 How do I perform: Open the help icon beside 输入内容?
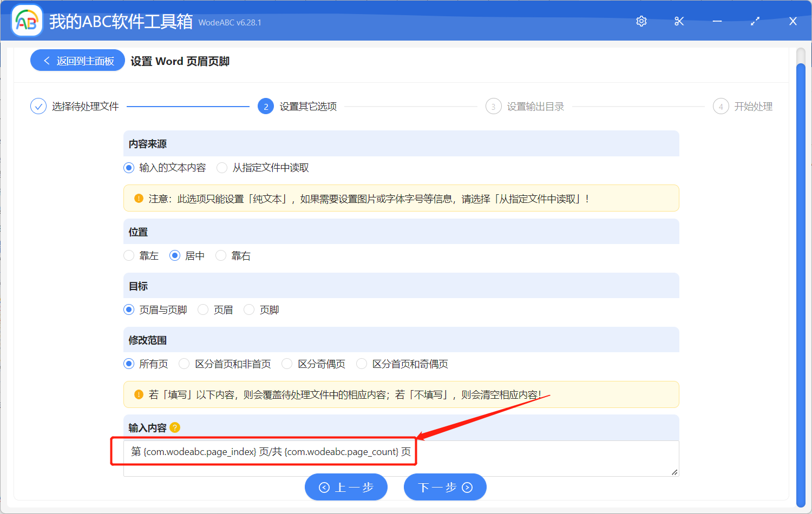[174, 427]
